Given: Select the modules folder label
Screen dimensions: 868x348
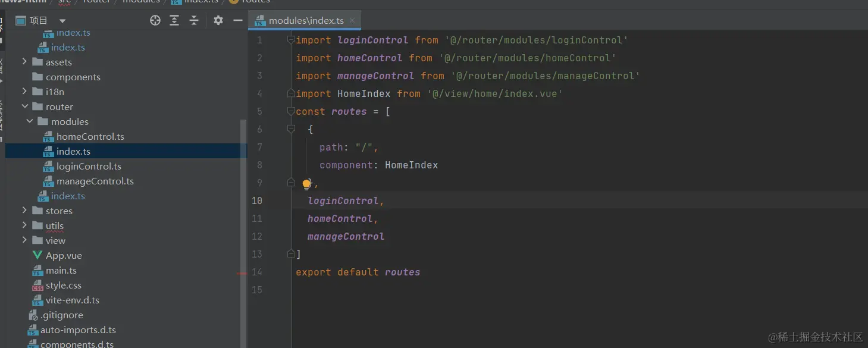Looking at the screenshot, I should click(x=70, y=122).
